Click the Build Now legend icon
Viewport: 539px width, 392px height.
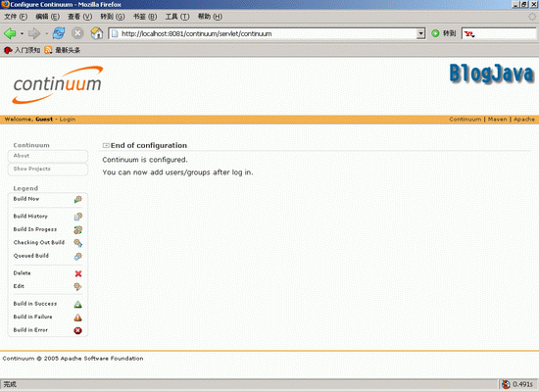coord(78,200)
